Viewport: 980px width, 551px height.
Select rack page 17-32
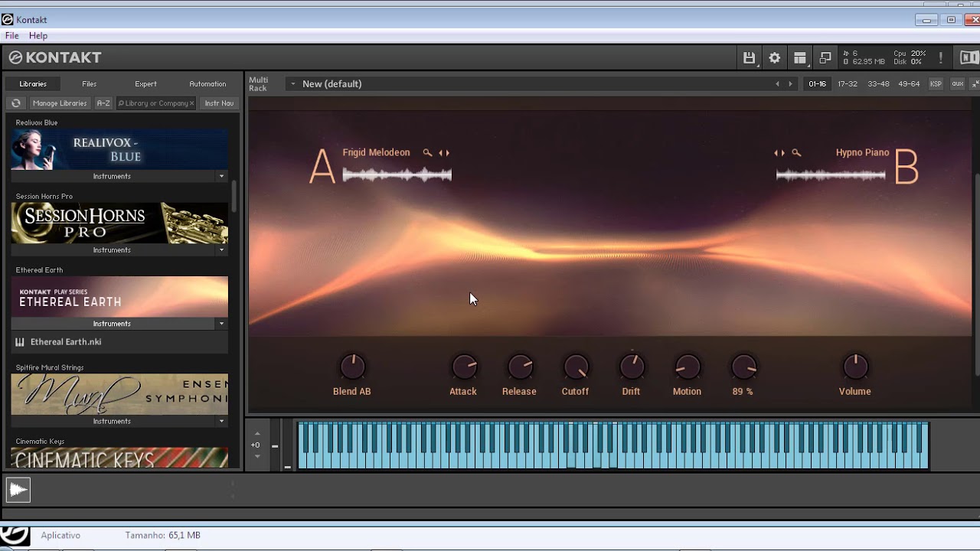pos(848,84)
